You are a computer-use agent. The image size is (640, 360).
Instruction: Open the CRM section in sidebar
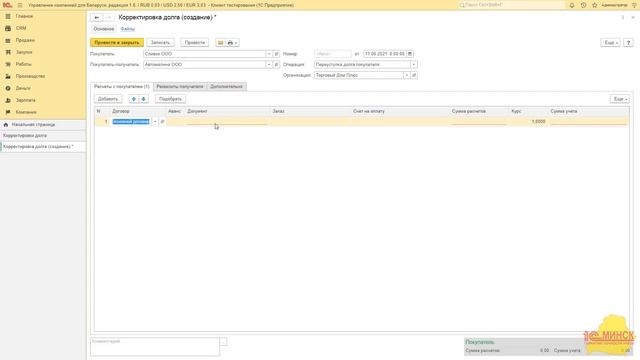pyautogui.click(x=21, y=28)
